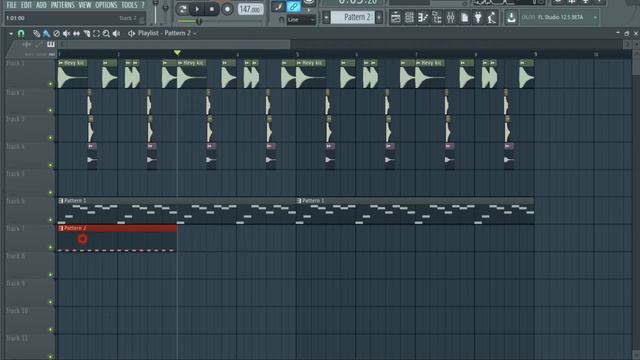Open the EDIT menu

(x=26, y=5)
